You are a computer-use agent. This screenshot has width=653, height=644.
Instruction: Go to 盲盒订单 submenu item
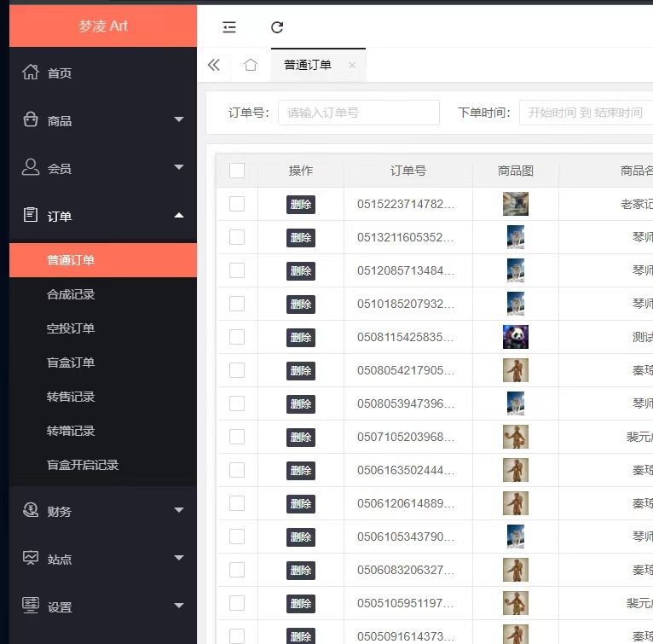[x=71, y=363]
